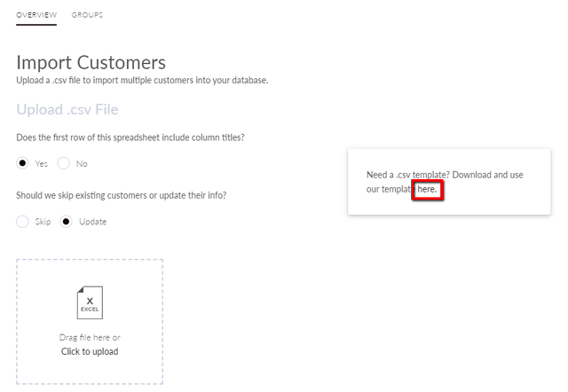568x392 pixels.
Task: Click the 'Upload .csv File' section heading
Action: click(x=67, y=109)
